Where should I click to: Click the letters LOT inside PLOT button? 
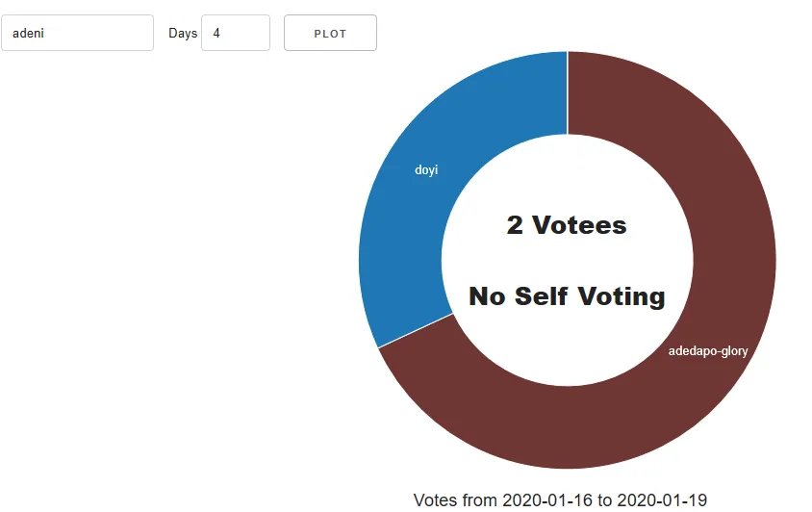coord(335,34)
